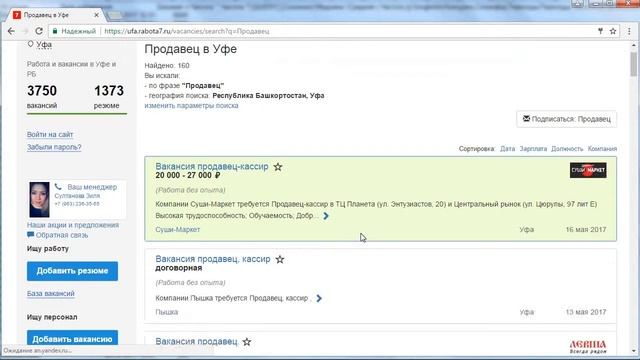
Task: Sort results by Зарплата
Action: 533,149
